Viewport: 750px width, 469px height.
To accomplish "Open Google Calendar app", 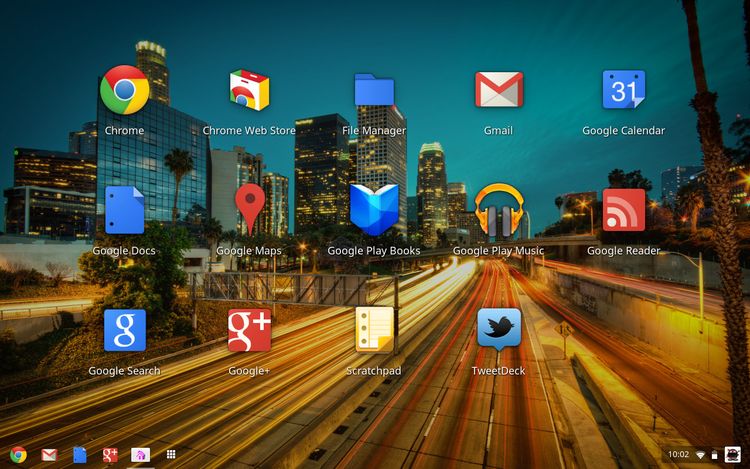I will click(623, 90).
